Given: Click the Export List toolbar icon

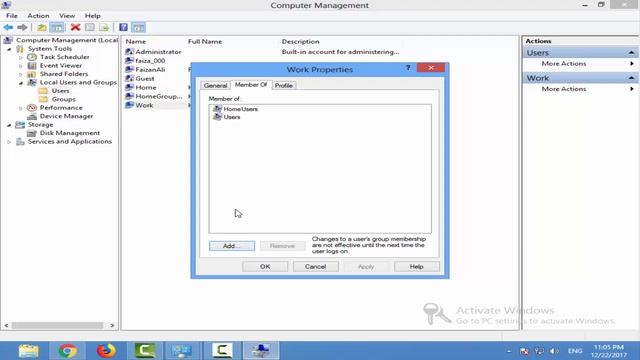Looking at the screenshot, I should point(104,27).
